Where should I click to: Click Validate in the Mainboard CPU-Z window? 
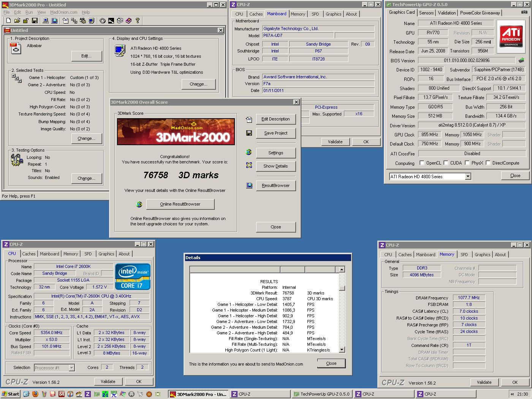point(335,142)
